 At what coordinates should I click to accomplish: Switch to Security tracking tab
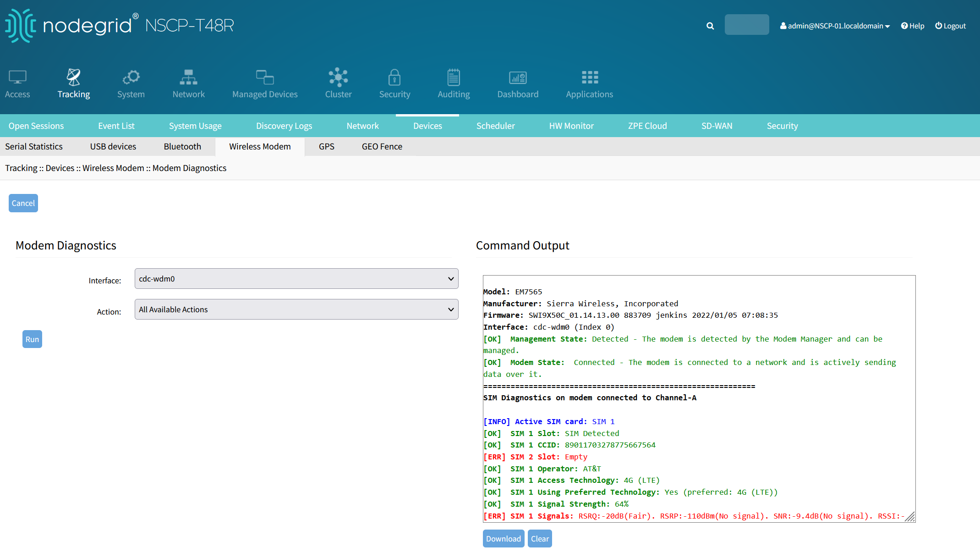pos(782,126)
